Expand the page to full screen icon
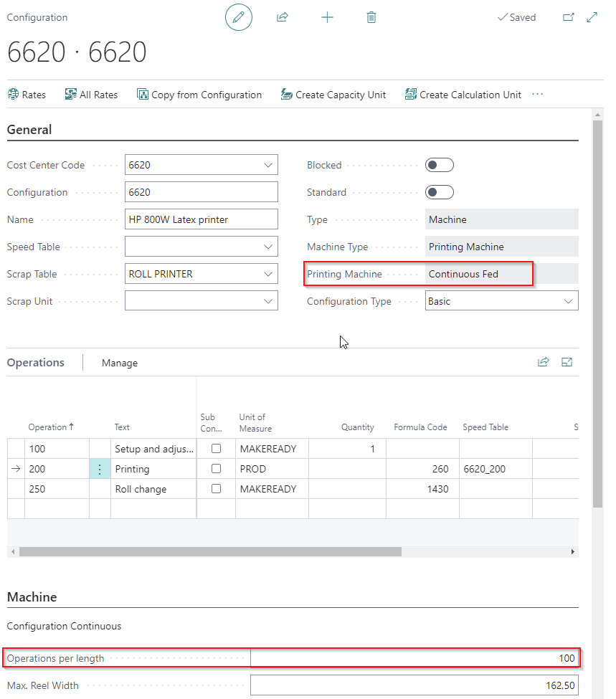This screenshot has width=616, height=699. tap(590, 16)
